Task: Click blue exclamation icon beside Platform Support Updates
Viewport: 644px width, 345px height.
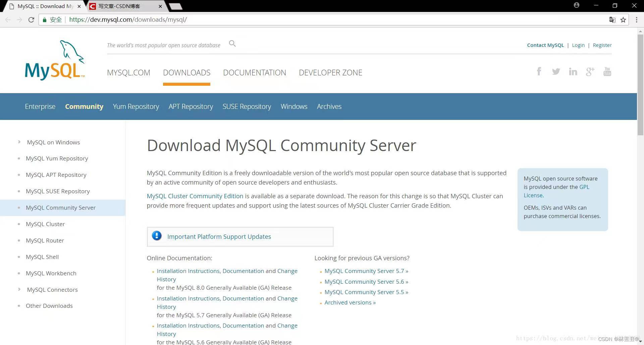Action: tap(157, 236)
